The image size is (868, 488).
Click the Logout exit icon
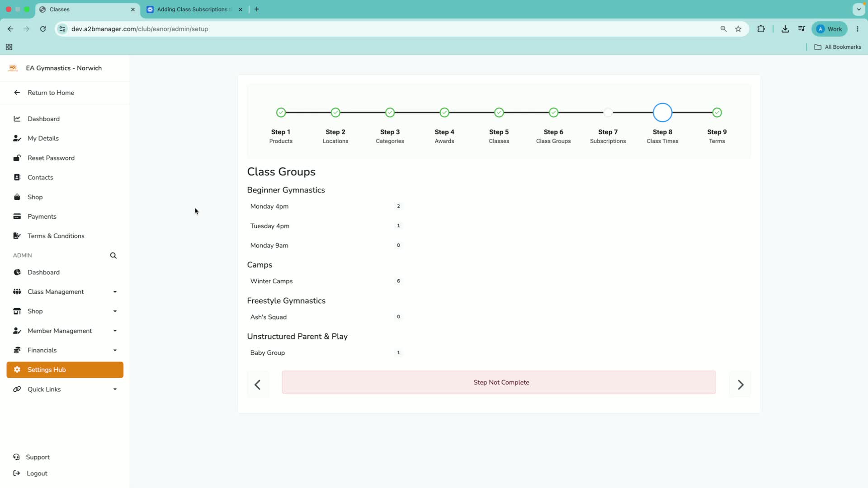point(16,473)
